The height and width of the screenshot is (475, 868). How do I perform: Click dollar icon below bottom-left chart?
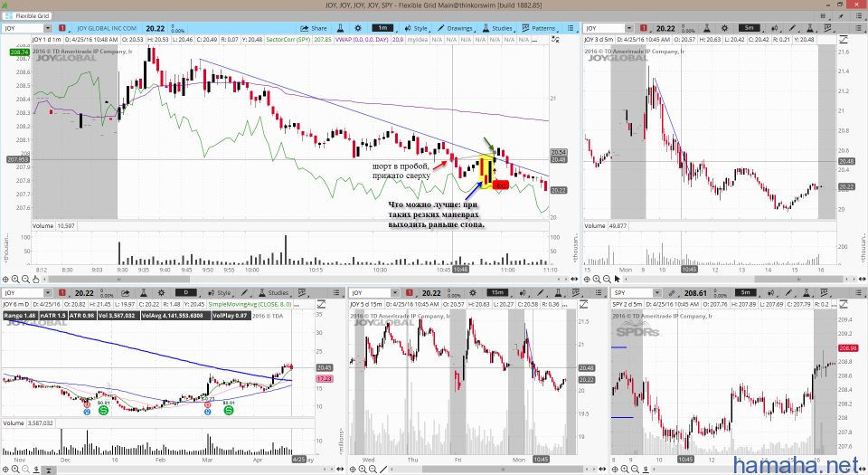[36, 470]
